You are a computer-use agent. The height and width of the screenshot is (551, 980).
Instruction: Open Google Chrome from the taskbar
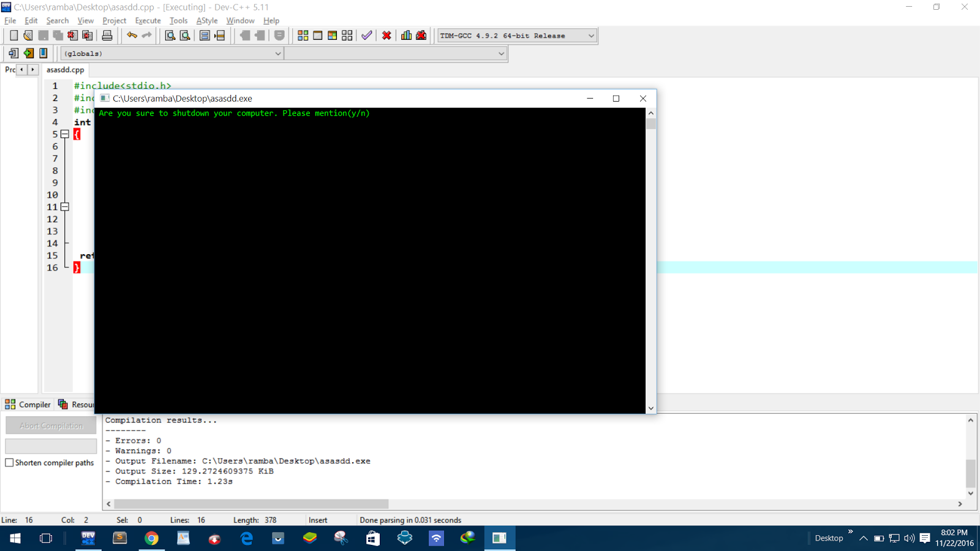151,538
